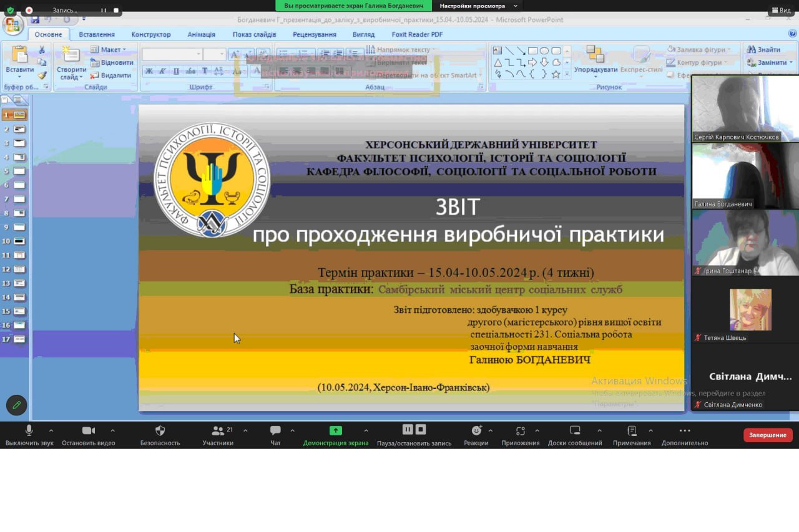Click Створити слайд new slide button
Viewport: 799px width, 532px height.
(x=71, y=64)
